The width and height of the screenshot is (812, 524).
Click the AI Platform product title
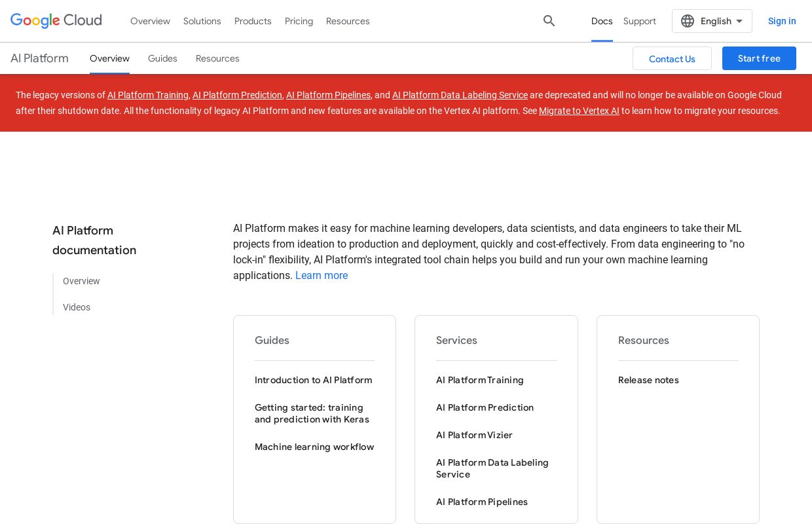click(x=39, y=58)
